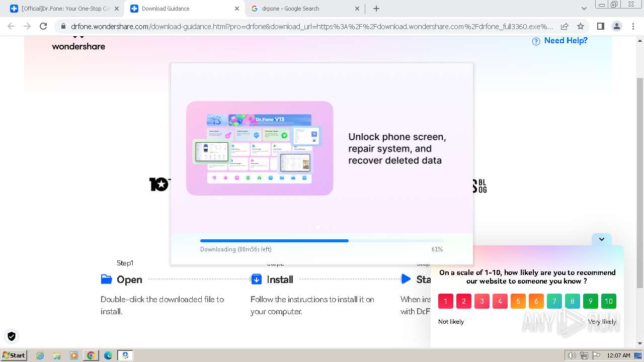Open File Explorer from taskbar
This screenshot has height=362, width=644.
coord(57,355)
